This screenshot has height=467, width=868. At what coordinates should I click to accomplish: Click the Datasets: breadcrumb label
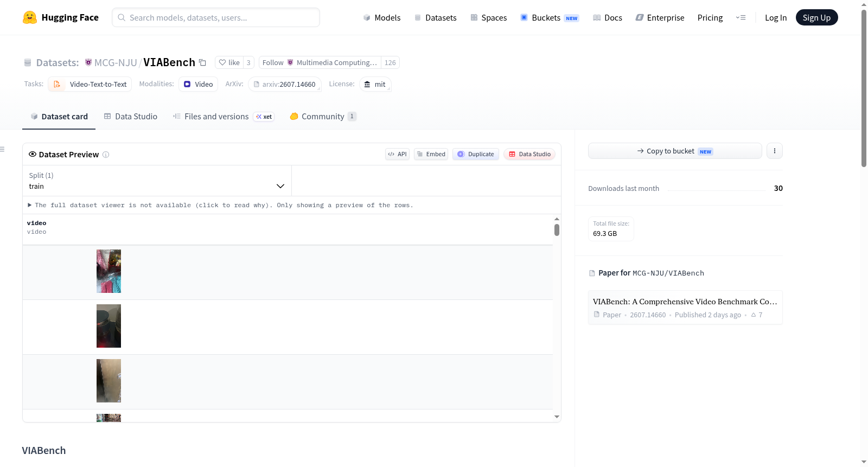coord(58,63)
